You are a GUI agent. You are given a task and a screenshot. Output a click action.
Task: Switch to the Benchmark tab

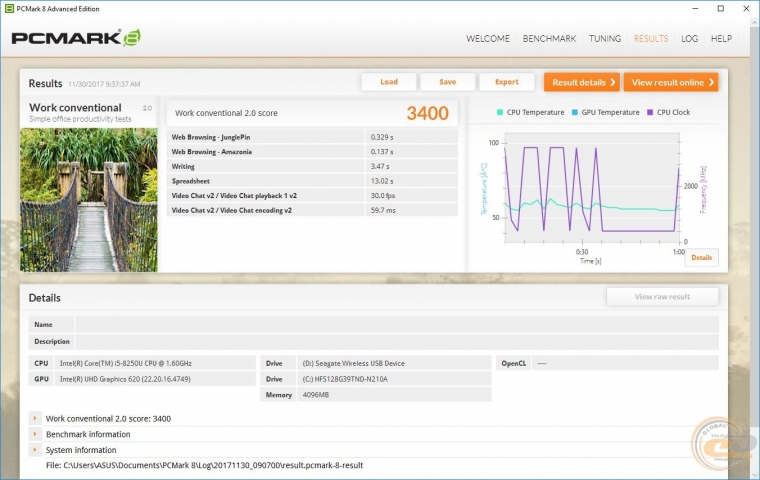pos(549,39)
